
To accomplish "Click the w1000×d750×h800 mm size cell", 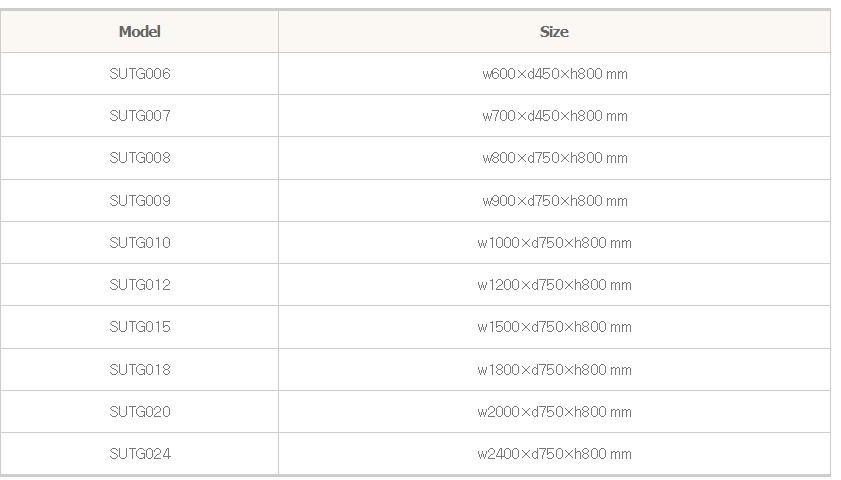I will (x=554, y=243).
